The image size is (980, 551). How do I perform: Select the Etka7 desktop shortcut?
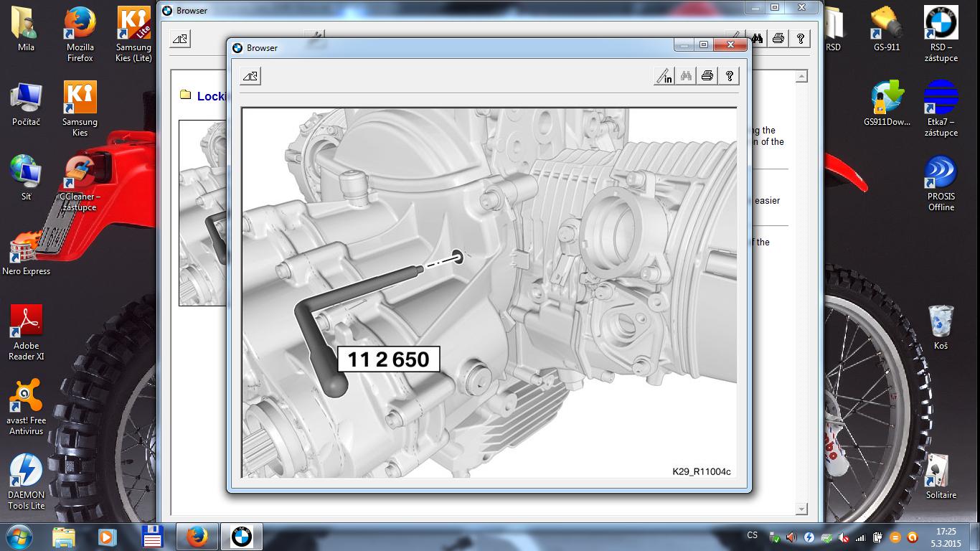pyautogui.click(x=941, y=108)
